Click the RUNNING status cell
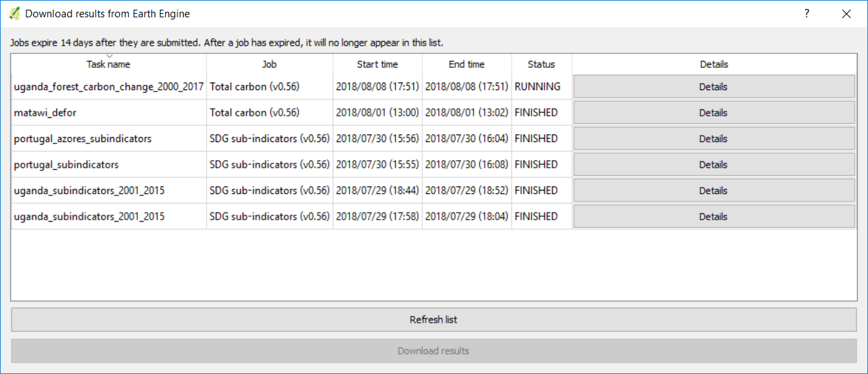 [537, 87]
